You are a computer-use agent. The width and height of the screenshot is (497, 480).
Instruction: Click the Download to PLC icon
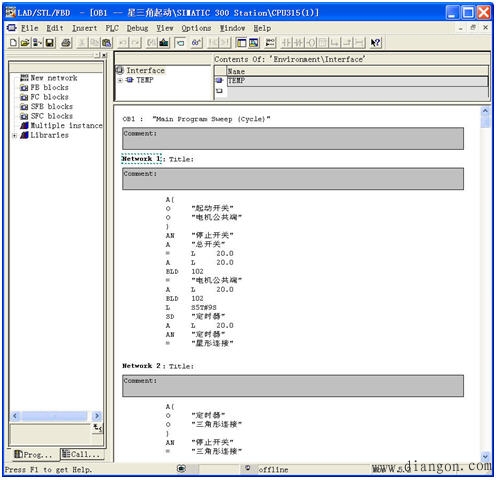tap(164, 43)
